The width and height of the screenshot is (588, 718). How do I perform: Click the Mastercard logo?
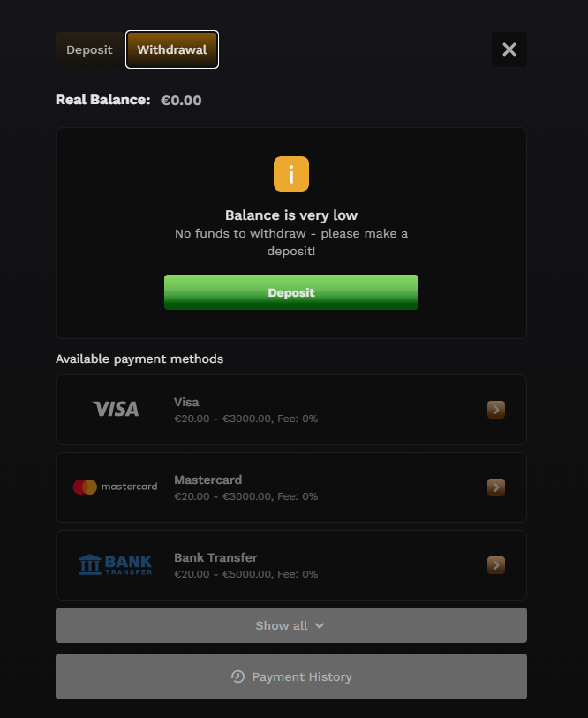tap(116, 487)
